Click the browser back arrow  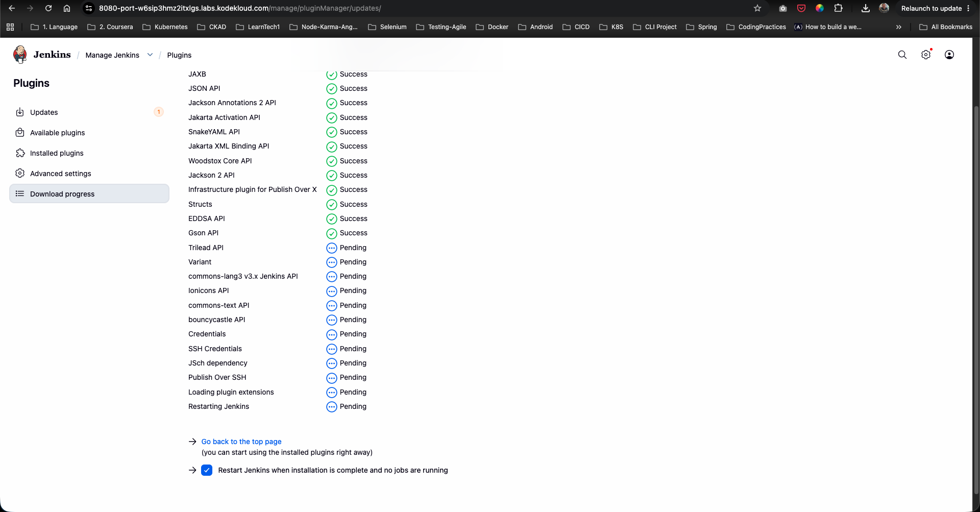(12, 8)
